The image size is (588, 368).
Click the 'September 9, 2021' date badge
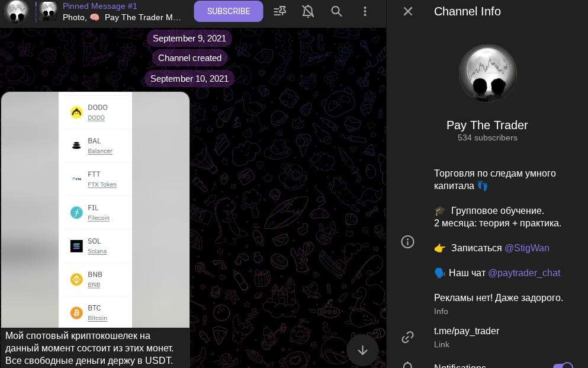click(189, 39)
